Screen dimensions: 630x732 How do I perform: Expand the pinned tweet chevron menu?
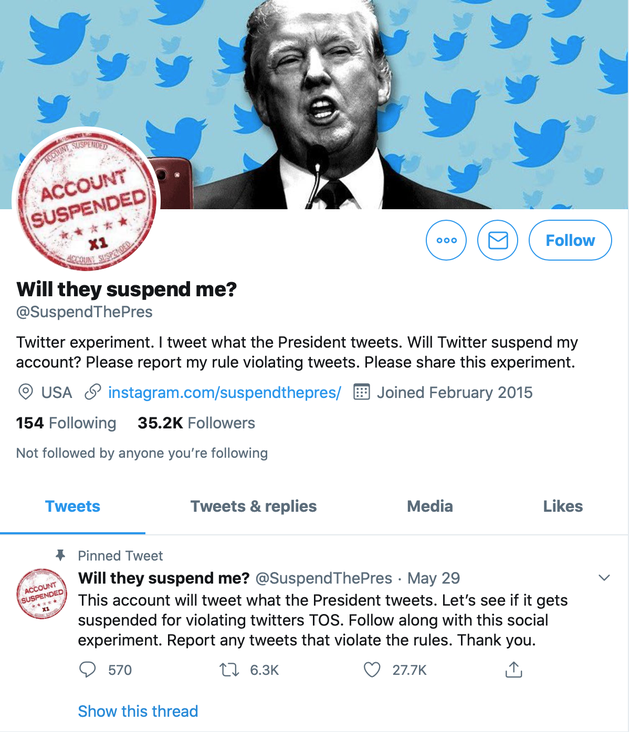point(604,578)
